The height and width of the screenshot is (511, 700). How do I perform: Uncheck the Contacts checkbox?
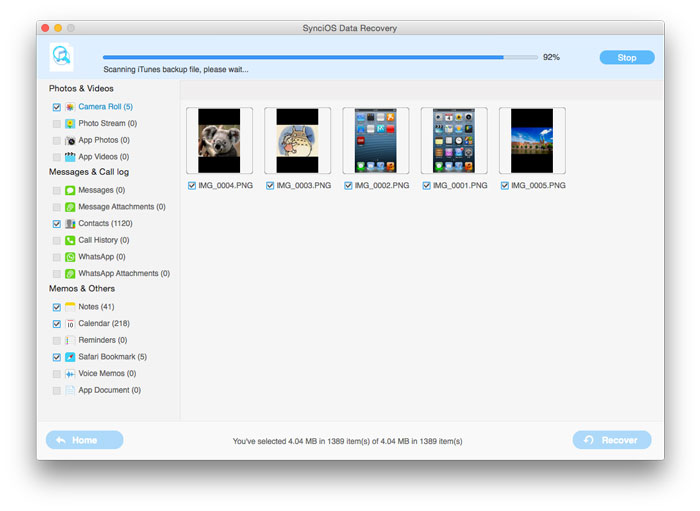pos(57,224)
